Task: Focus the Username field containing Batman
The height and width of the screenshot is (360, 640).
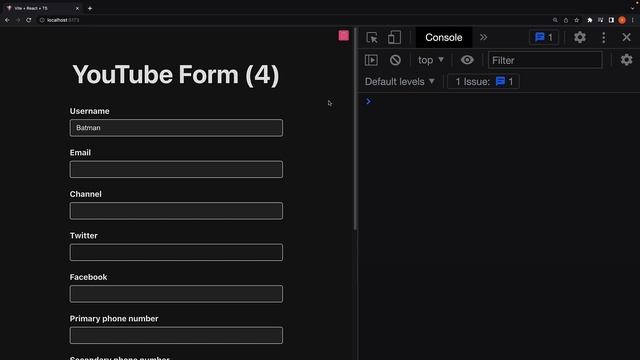Action: coord(176,128)
